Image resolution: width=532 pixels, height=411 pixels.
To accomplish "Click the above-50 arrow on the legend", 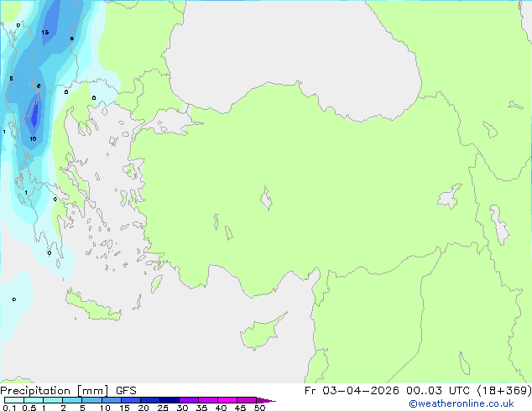I will 266,400.
